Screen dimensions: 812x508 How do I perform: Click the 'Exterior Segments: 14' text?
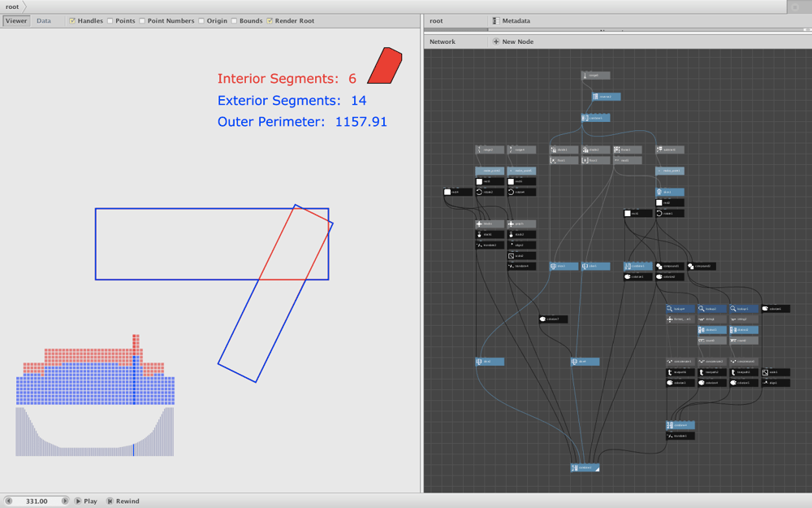[292, 100]
